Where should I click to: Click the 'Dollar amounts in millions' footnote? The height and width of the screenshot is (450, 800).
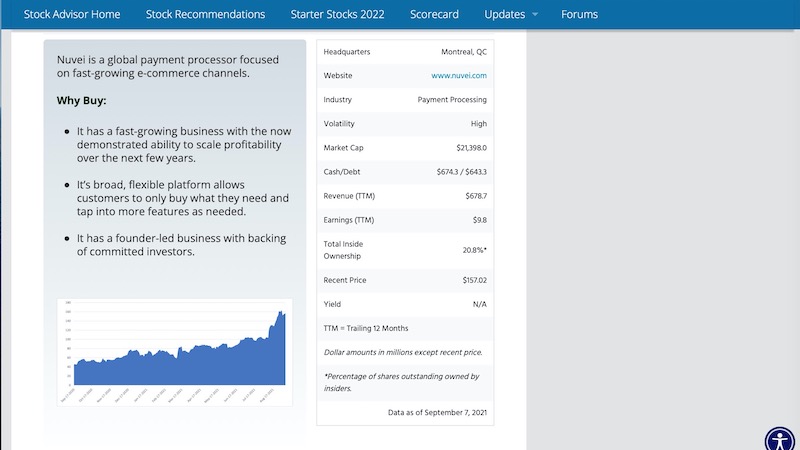coord(403,352)
